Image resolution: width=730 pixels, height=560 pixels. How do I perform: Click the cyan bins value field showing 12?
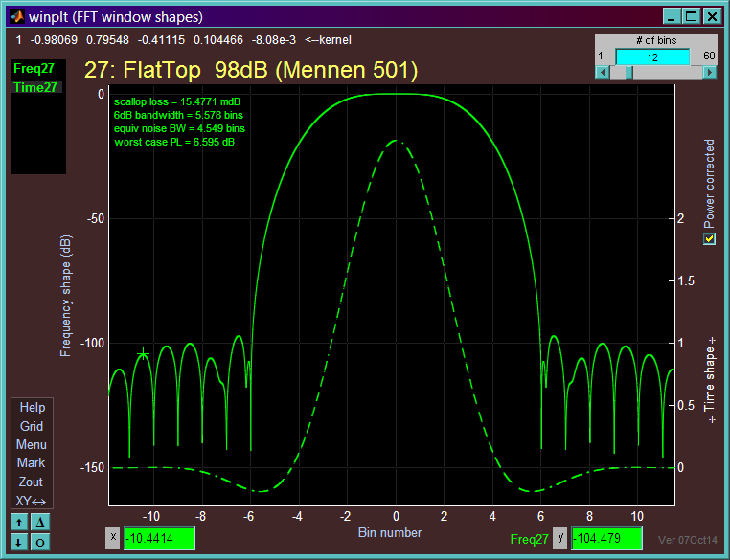[x=652, y=57]
